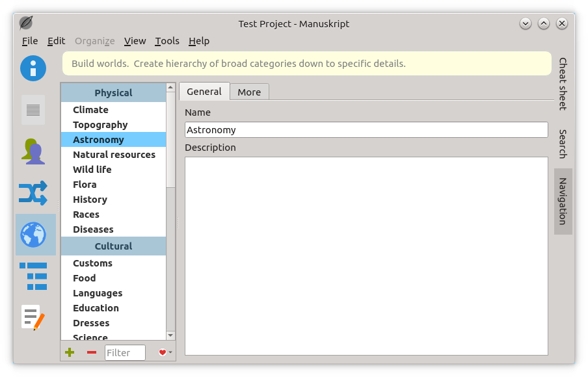Screen dimensions: 588x377
Task: Open the Summary section icon
Action: pos(33,110)
